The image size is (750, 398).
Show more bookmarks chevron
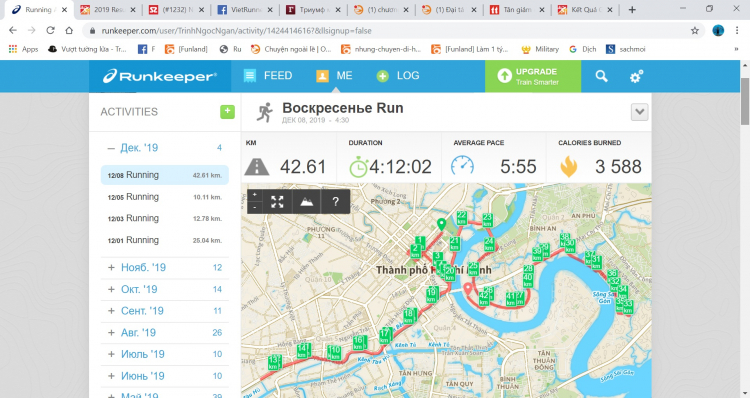point(737,49)
